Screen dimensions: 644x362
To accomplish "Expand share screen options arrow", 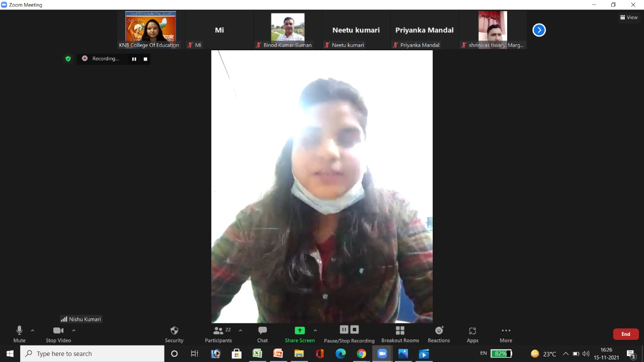I will click(x=315, y=330).
